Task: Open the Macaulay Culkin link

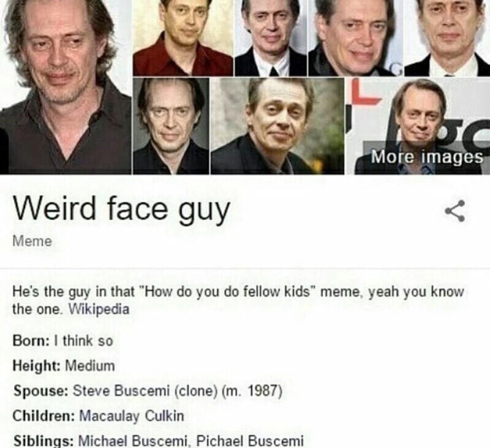Action: [x=132, y=416]
